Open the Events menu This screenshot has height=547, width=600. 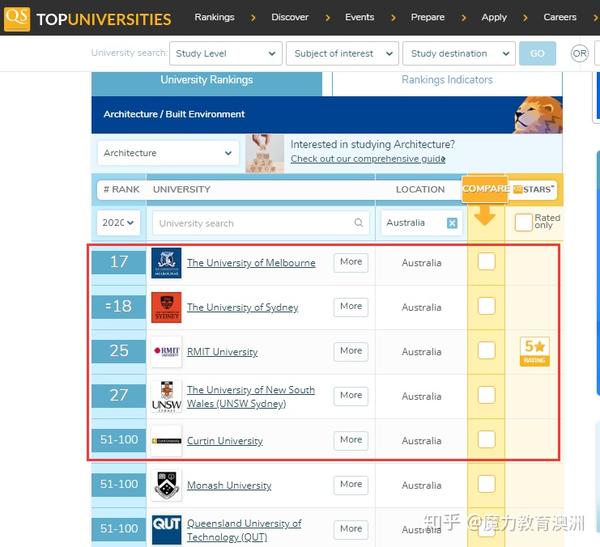(x=359, y=17)
